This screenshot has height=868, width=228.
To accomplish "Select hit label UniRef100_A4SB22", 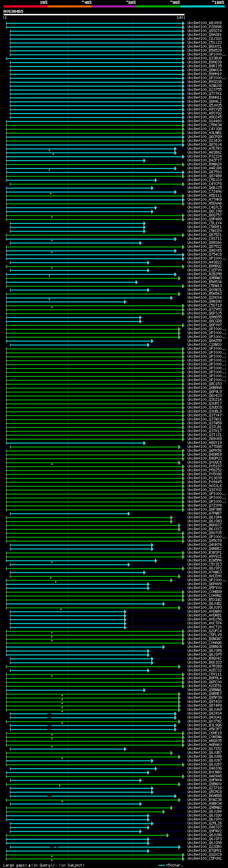I will click(204, 262).
